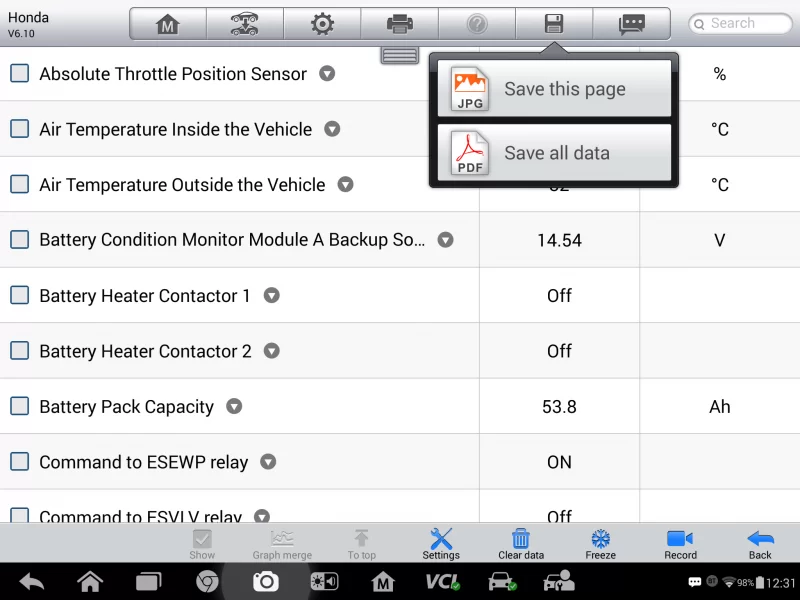800x600 pixels.
Task: Open the data logging message icon
Action: pyautogui.click(x=631, y=24)
